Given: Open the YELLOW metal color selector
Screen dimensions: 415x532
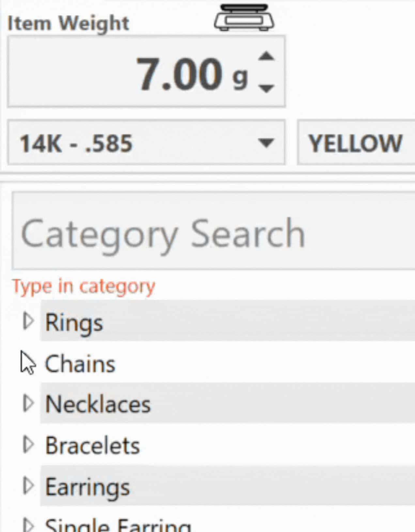Looking at the screenshot, I should [356, 142].
